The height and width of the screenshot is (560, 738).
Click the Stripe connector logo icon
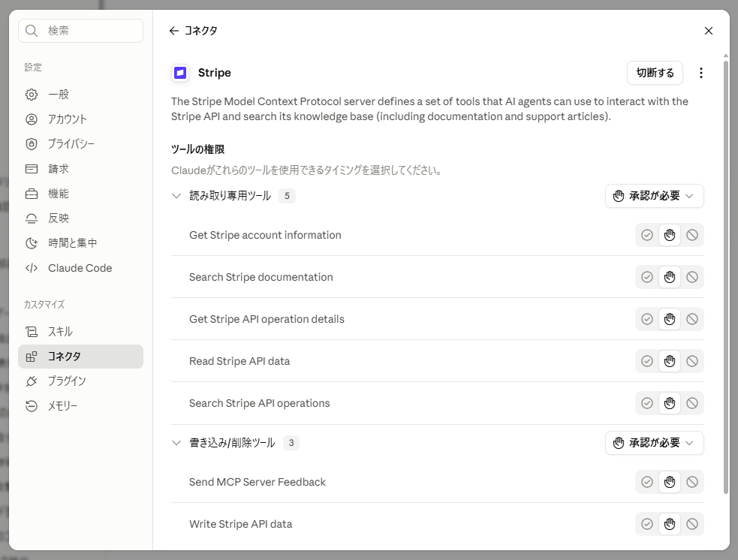click(179, 73)
